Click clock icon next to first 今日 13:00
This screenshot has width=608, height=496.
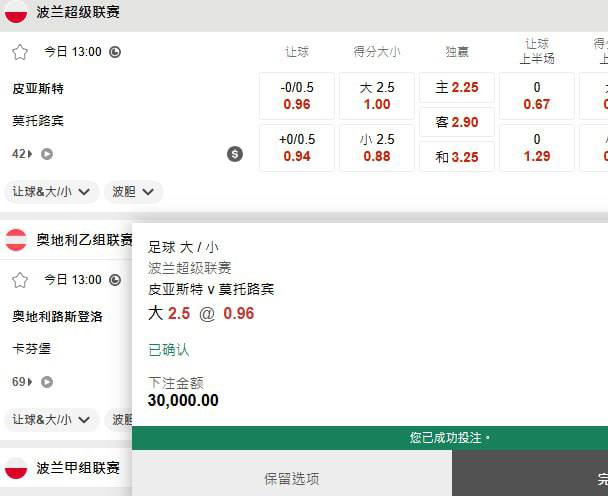pyautogui.click(x=115, y=52)
